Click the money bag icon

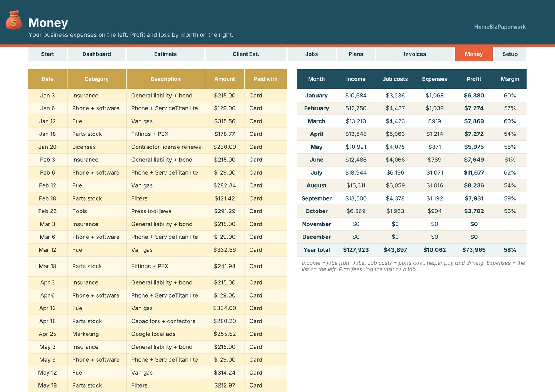point(14,20)
